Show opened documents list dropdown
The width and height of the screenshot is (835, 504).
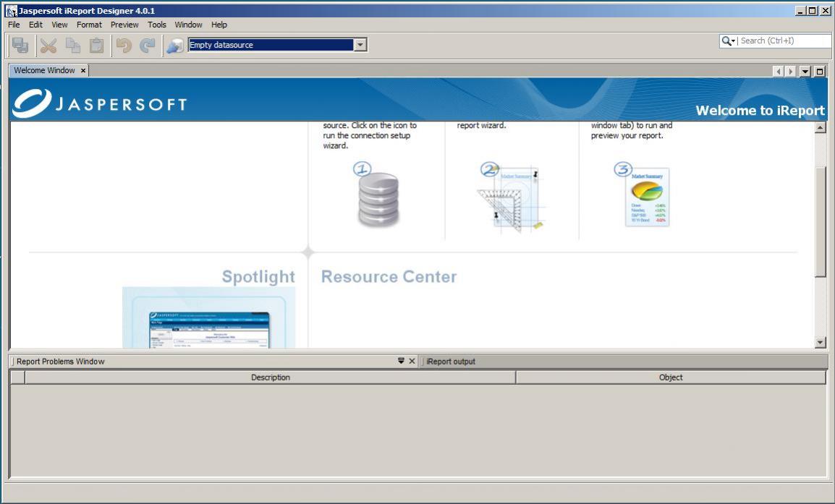point(805,71)
